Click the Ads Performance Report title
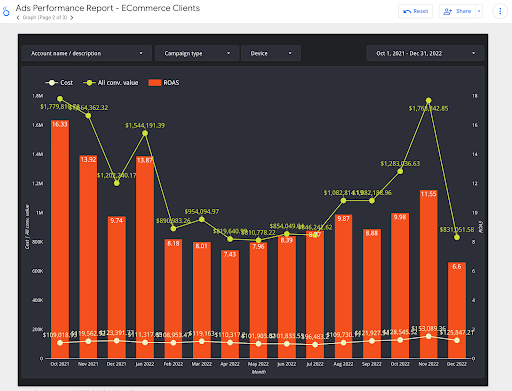 coord(108,8)
